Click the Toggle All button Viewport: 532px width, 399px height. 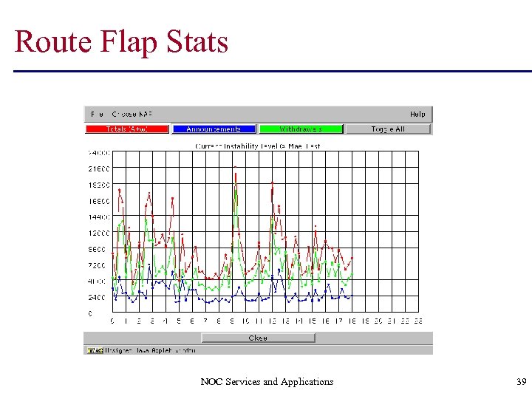pos(388,129)
